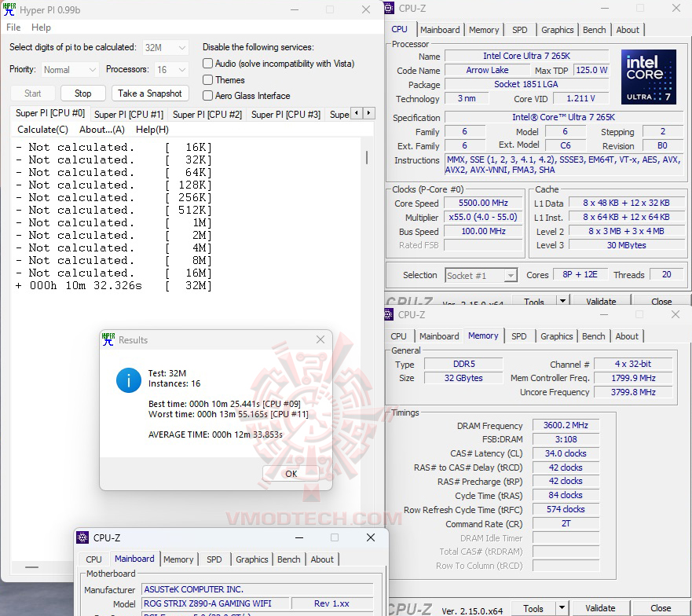Screen dimensions: 692x616
Task: Click the Hyper PI logo in the title bar
Action: [9, 9]
